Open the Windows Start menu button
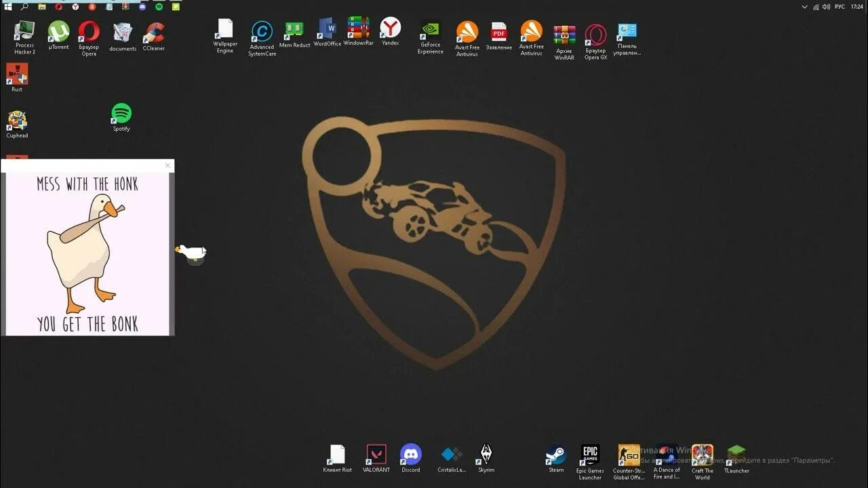The image size is (868, 488). tap(8, 7)
